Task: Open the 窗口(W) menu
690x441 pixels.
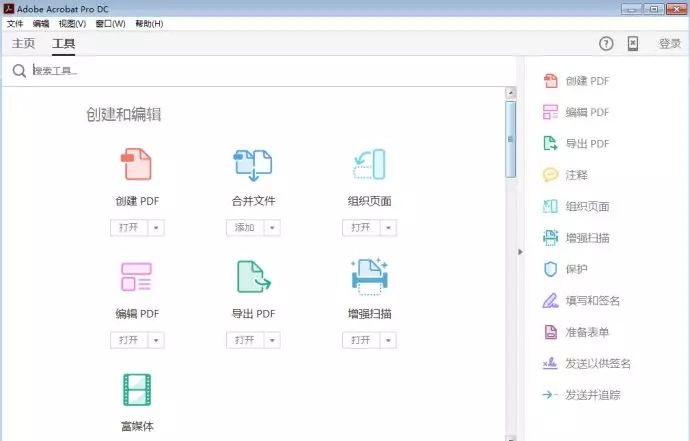Action: click(x=110, y=24)
